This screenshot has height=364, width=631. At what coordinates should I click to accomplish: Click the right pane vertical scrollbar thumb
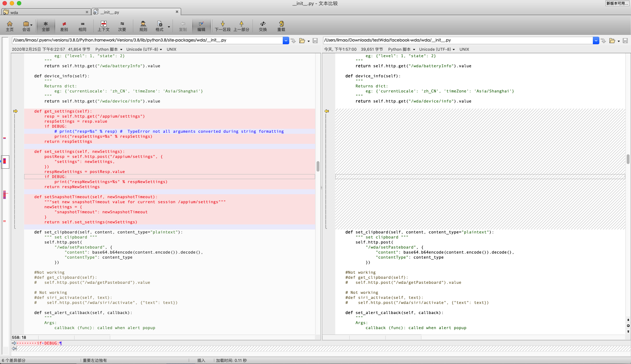(628, 159)
